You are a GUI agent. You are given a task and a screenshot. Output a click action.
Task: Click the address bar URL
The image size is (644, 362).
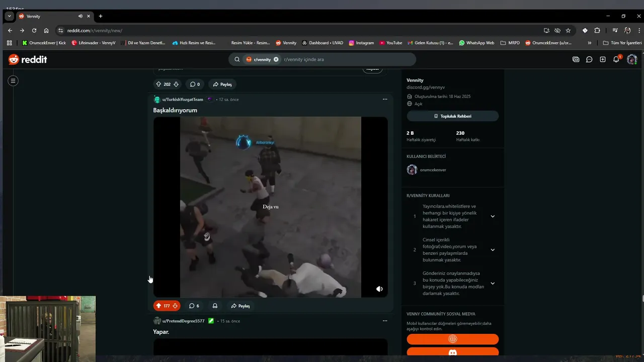[x=95, y=31]
